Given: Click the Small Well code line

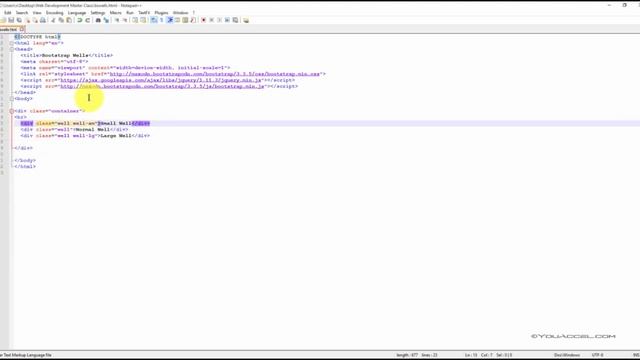Looking at the screenshot, I should click(85, 123).
